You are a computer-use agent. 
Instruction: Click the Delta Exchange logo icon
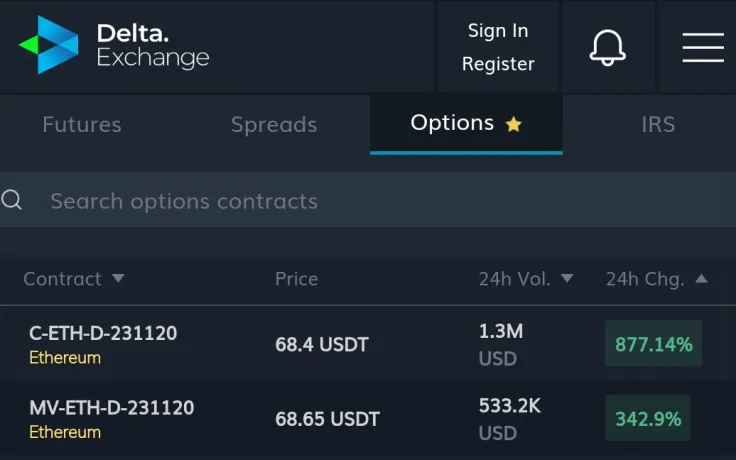48,46
